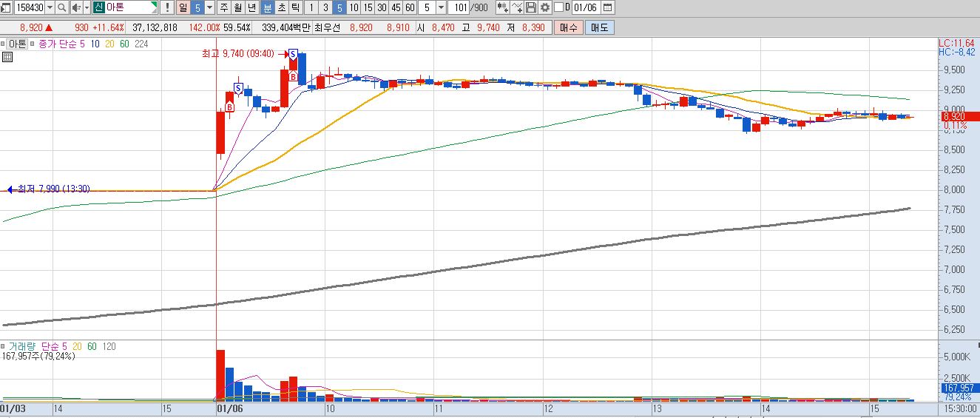
Task: Click the speaker sound icon
Action: 75,7
